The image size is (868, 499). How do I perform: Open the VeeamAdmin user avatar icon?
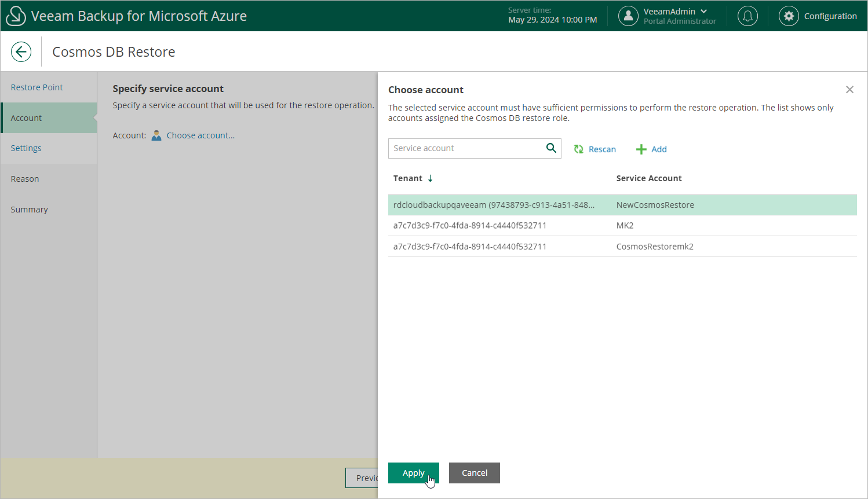(x=628, y=16)
